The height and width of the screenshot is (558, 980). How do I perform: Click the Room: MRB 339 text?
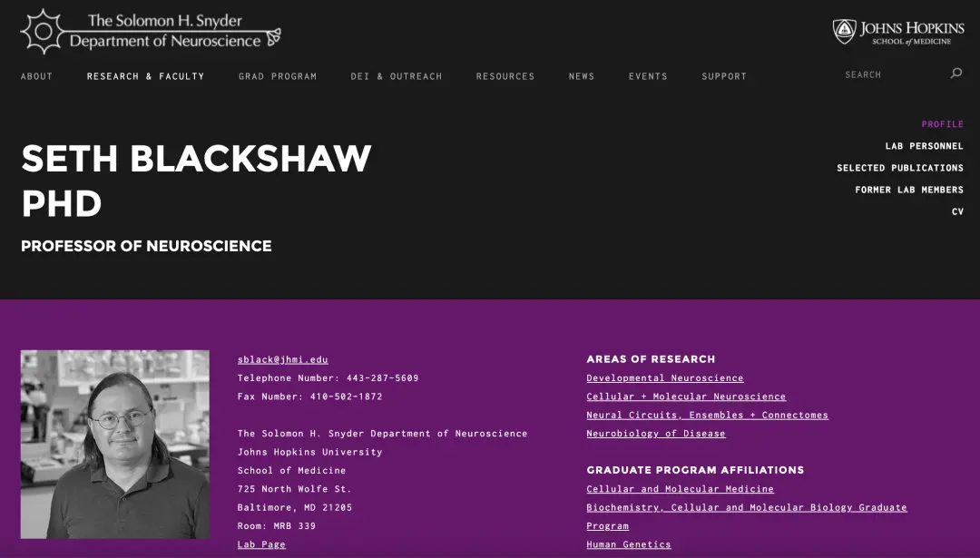(x=277, y=525)
